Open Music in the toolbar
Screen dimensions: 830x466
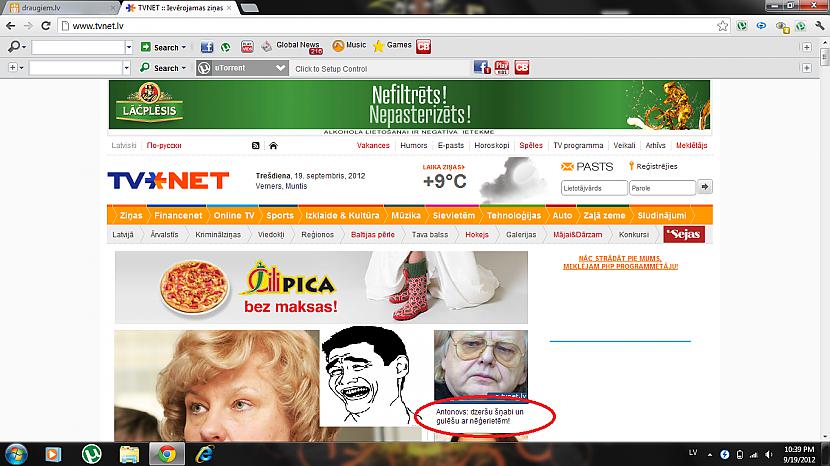pyautogui.click(x=349, y=46)
